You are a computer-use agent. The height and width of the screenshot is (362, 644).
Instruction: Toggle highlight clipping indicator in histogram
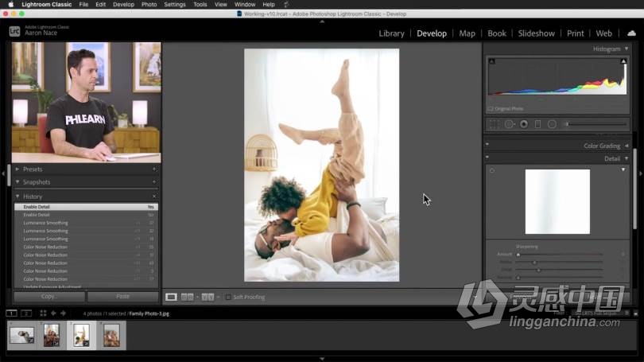623,61
